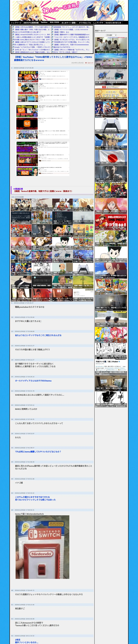Click comment 42 このサムネ確かにおすすめで出てきたな
Viewport: 138px width, 644px height.
[32, 497]
